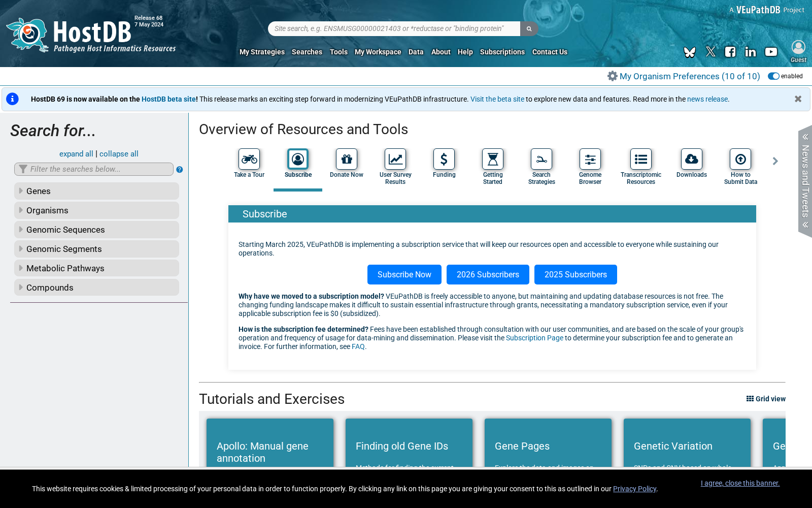Screen dimensions: 812x508
Task: Click the Guest user profile icon
Action: 798,47
